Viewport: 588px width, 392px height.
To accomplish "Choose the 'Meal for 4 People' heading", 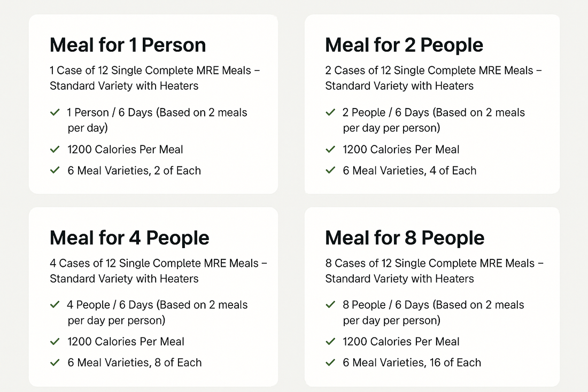I will tap(129, 237).
